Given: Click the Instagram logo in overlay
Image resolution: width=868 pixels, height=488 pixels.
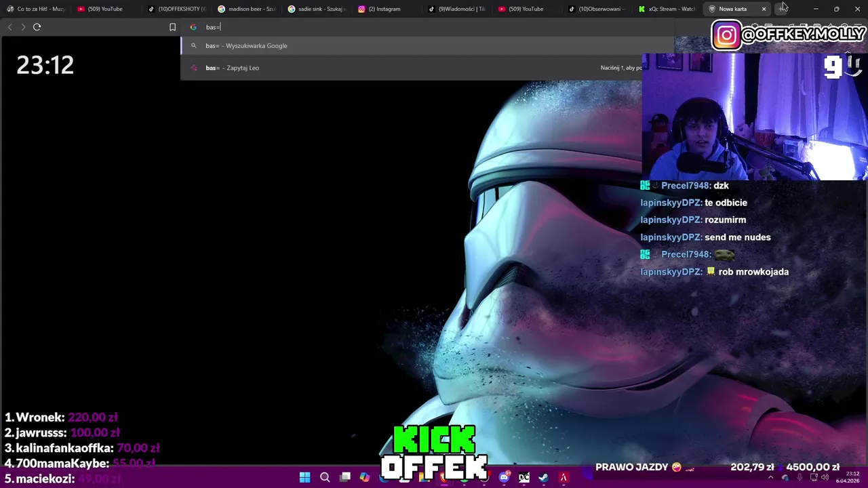Looking at the screenshot, I should tap(726, 35).
